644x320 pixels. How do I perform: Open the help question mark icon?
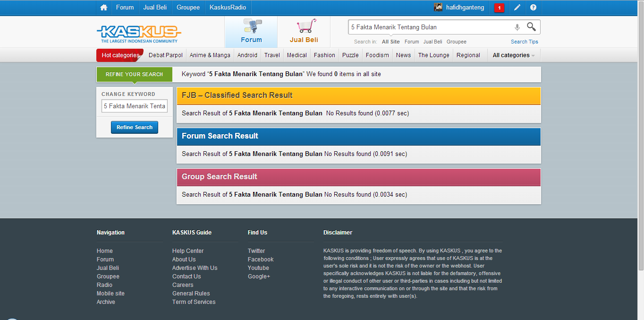tap(533, 8)
